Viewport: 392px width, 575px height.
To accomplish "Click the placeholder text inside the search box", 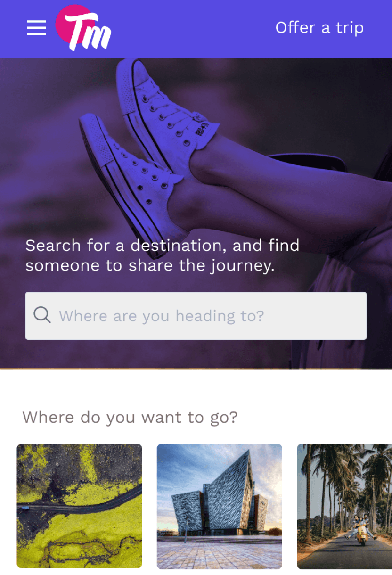I will click(162, 316).
